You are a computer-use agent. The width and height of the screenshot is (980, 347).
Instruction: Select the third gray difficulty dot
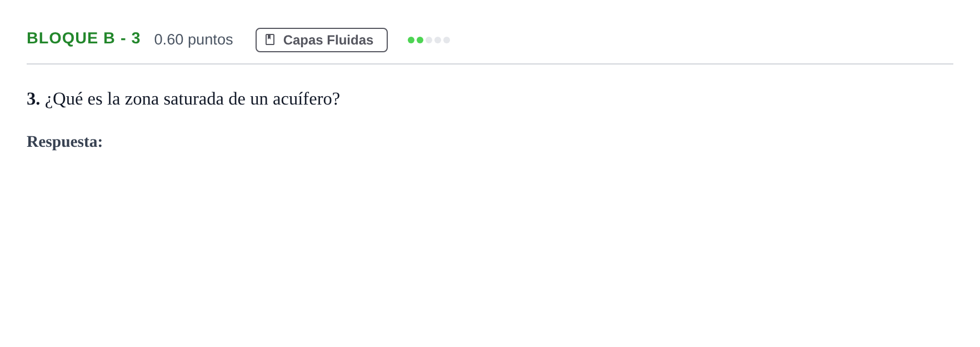click(x=429, y=40)
